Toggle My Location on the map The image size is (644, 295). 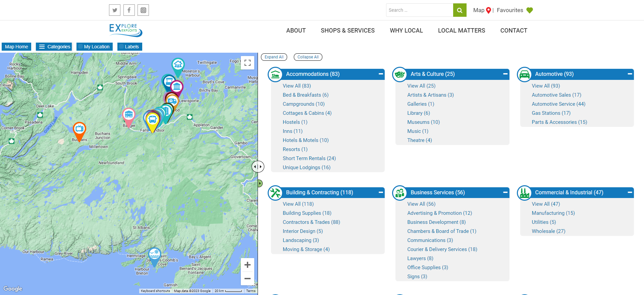pos(95,47)
